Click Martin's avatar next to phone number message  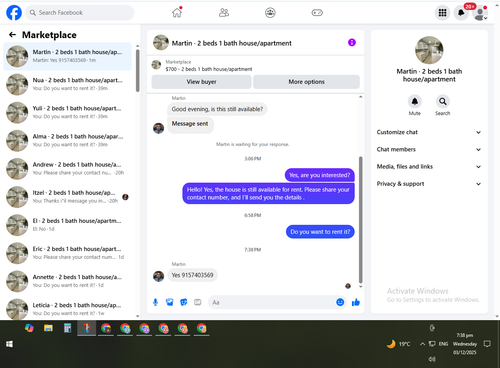point(158,276)
